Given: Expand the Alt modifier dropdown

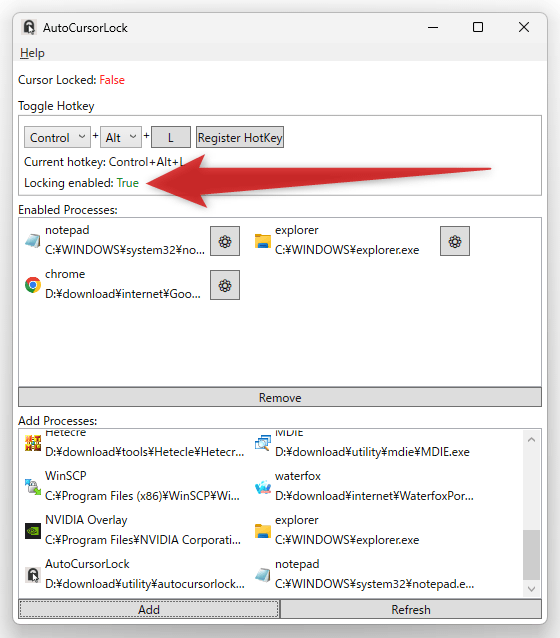Looking at the screenshot, I should point(120,137).
